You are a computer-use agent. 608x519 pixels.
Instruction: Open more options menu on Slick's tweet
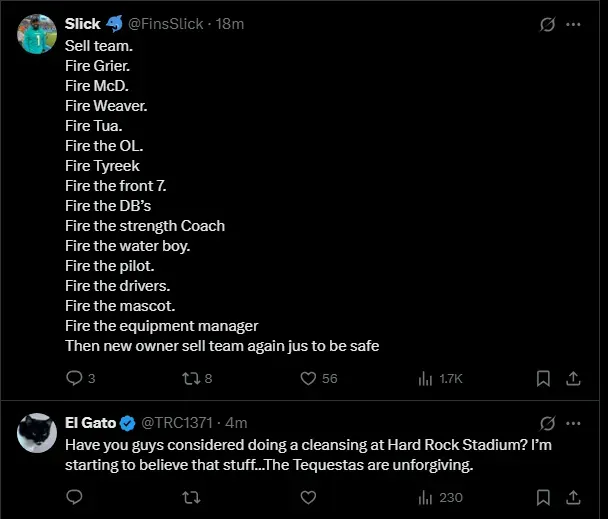pyautogui.click(x=574, y=24)
